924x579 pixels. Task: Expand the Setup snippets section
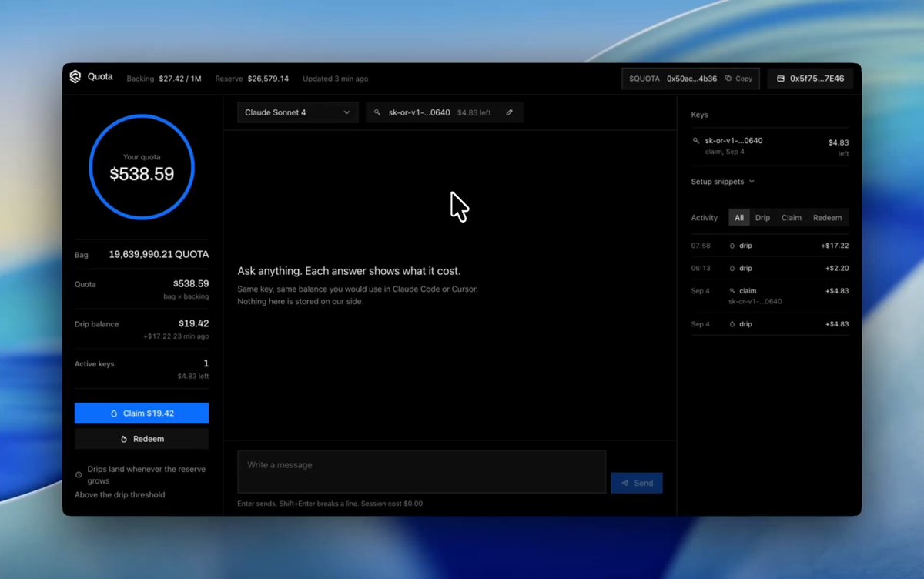click(722, 182)
